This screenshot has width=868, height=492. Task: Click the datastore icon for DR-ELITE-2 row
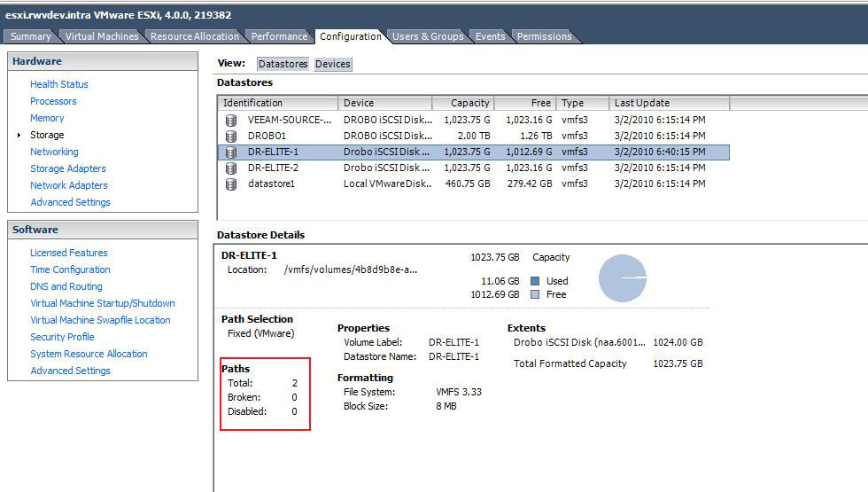click(231, 168)
